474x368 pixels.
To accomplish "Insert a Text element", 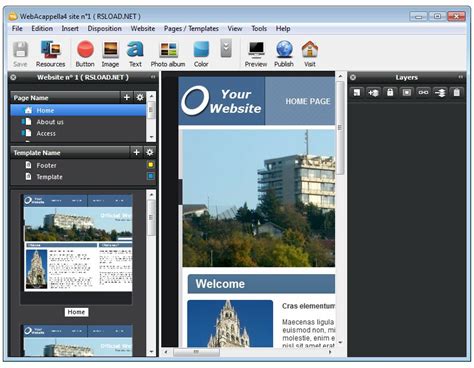I will [x=135, y=54].
